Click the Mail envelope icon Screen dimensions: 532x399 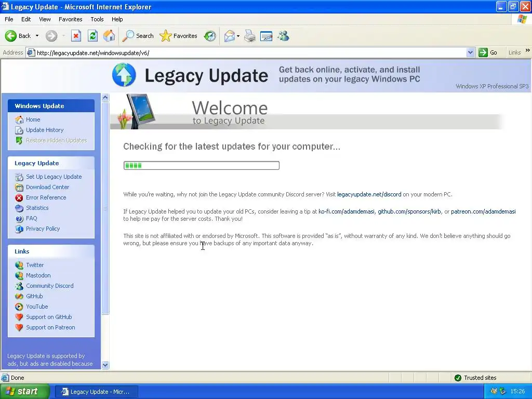pos(229,36)
